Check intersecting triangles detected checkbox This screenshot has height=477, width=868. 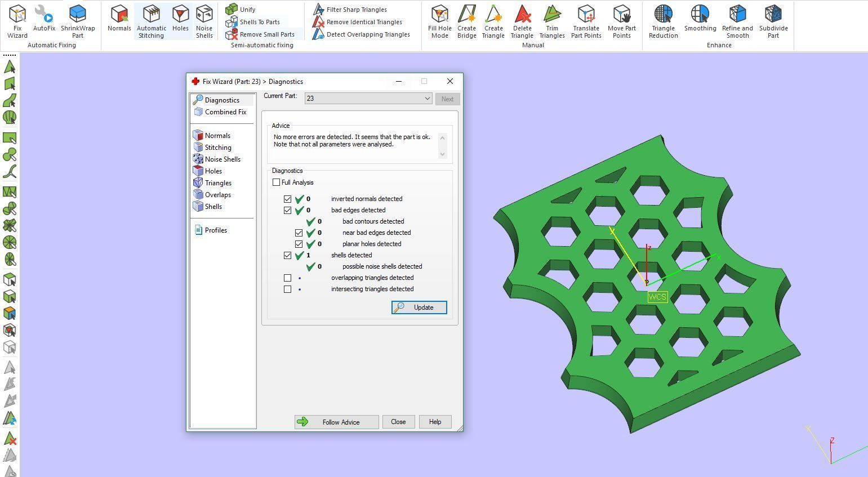point(288,289)
